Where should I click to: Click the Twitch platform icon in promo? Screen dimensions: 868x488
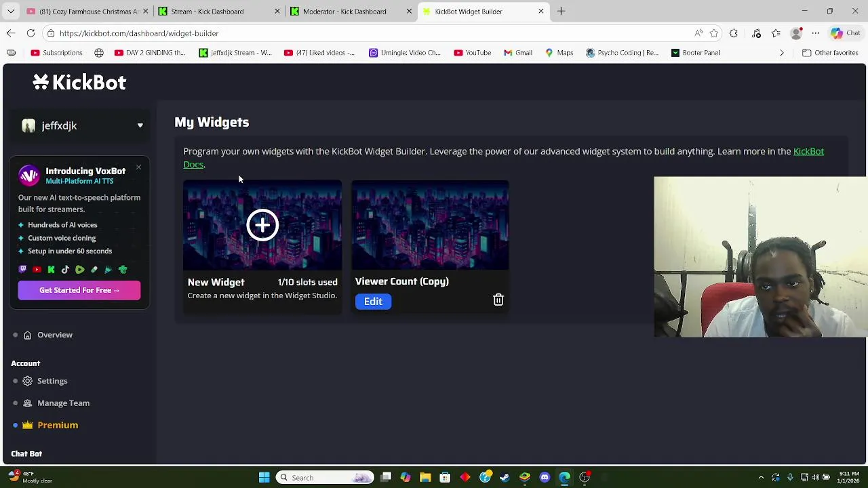coord(22,270)
